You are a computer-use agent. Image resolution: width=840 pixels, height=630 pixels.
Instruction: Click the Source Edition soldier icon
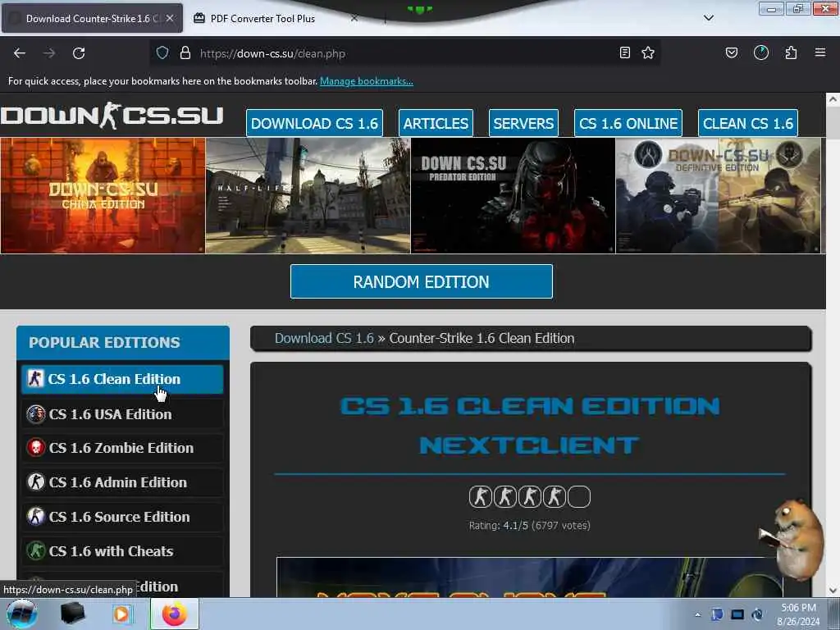coord(36,517)
